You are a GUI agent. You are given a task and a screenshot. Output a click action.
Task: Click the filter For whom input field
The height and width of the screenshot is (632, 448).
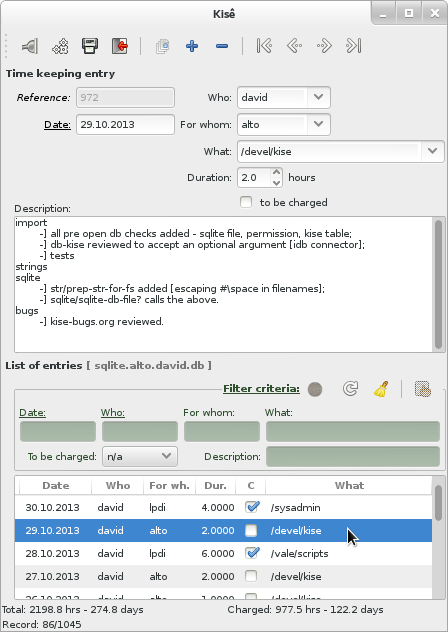pos(222,432)
